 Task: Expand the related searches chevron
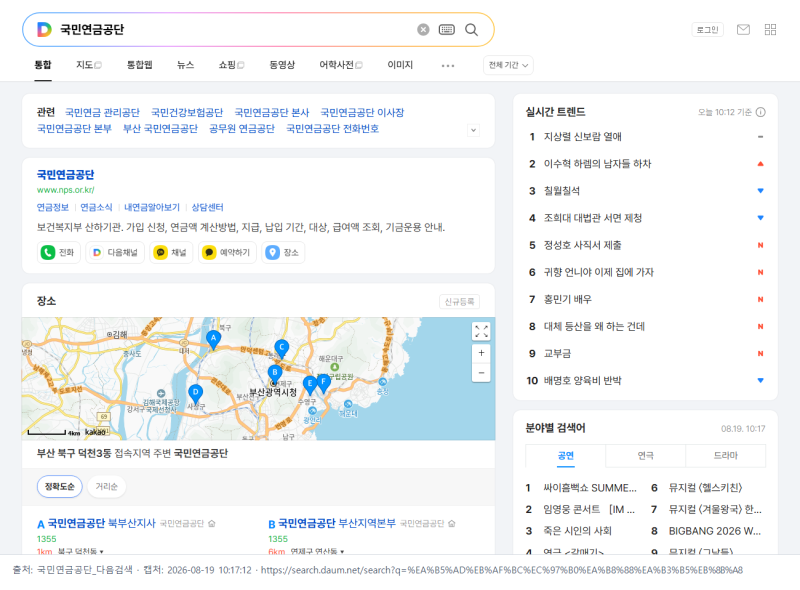coord(473,130)
